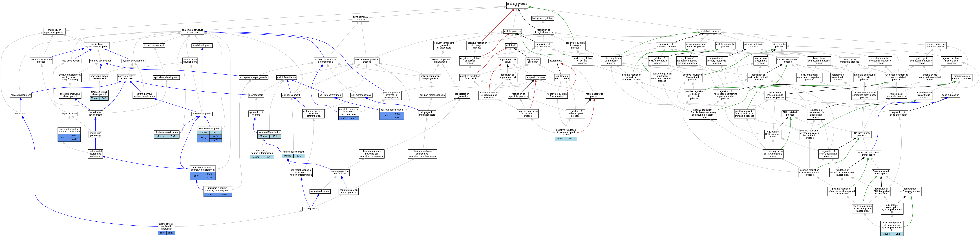Click 'neuron projection morphogenesis' node
The width and height of the screenshot is (980, 238).
coord(348,191)
